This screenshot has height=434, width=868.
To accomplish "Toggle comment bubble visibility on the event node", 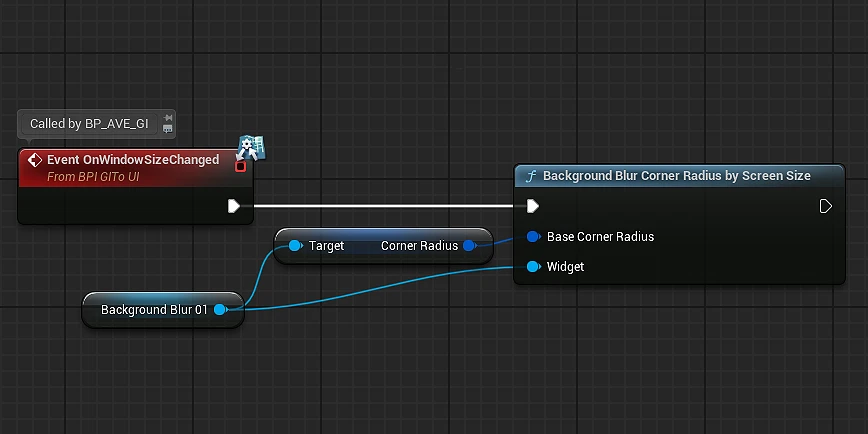I will 167,129.
